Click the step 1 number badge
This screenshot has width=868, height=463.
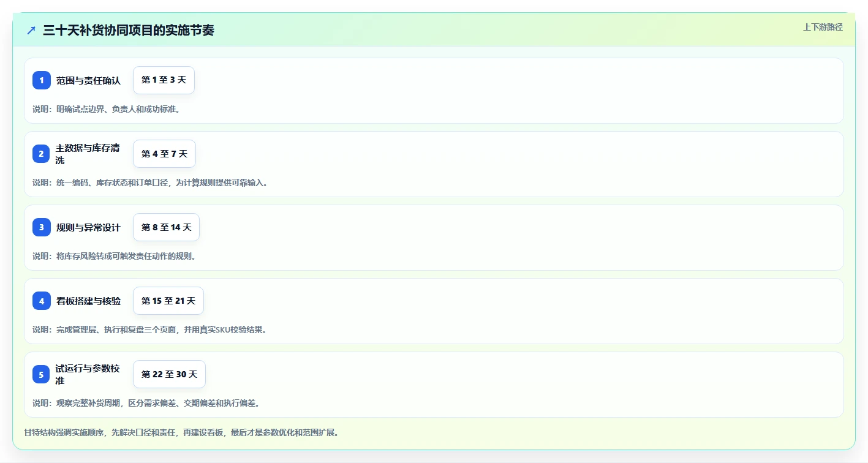pos(42,80)
